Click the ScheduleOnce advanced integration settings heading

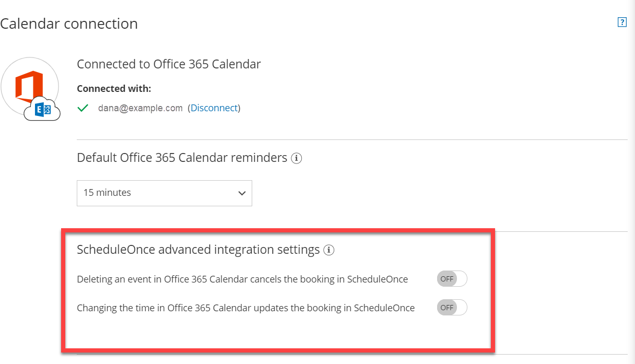click(x=198, y=250)
